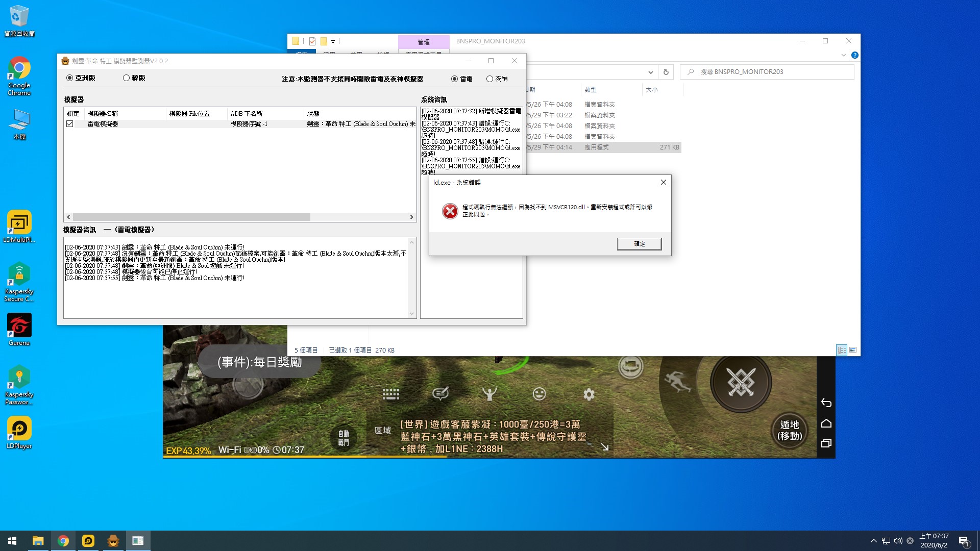This screenshot has height=551, width=980.
Task: Click the LDPlayer taskbar icon
Action: [x=88, y=541]
